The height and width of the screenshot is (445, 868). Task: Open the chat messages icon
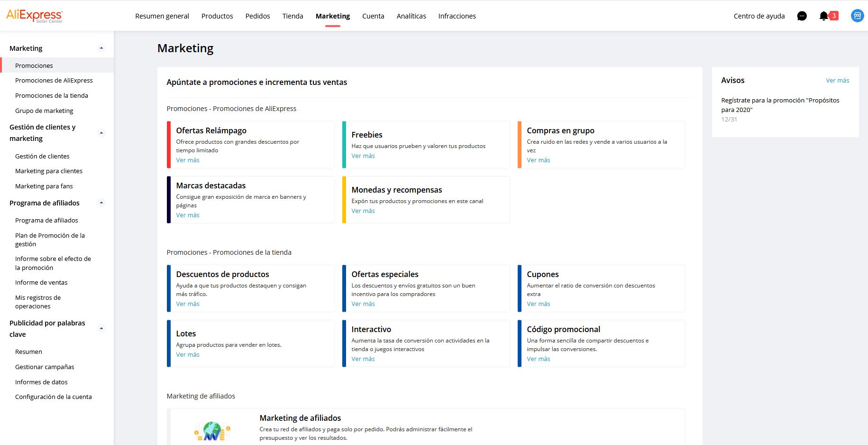pos(802,16)
